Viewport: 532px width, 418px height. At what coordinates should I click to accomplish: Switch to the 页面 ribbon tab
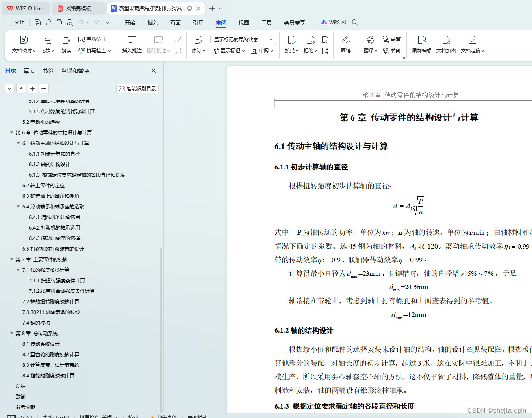point(176,23)
